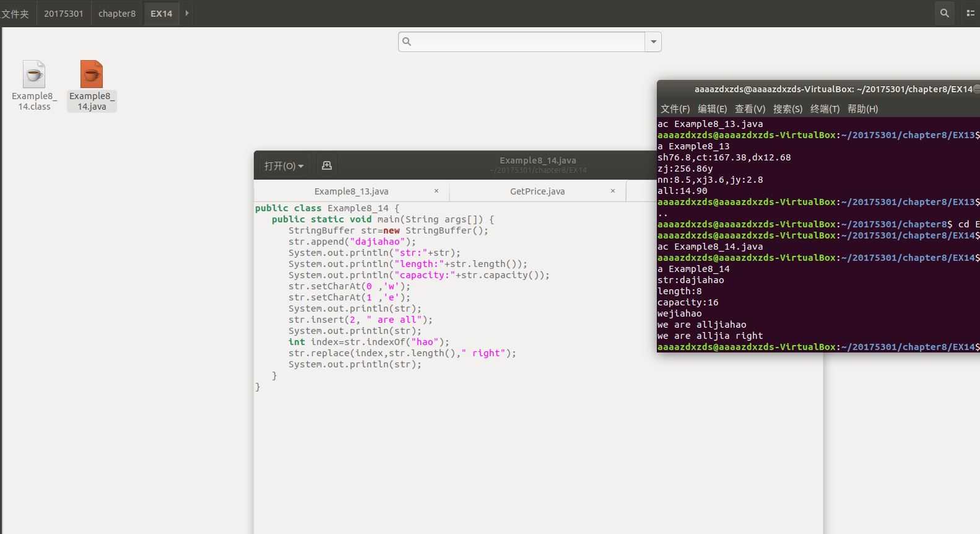Close the Example8_13.java tab
The width and height of the screenshot is (980, 534).
[x=436, y=191]
